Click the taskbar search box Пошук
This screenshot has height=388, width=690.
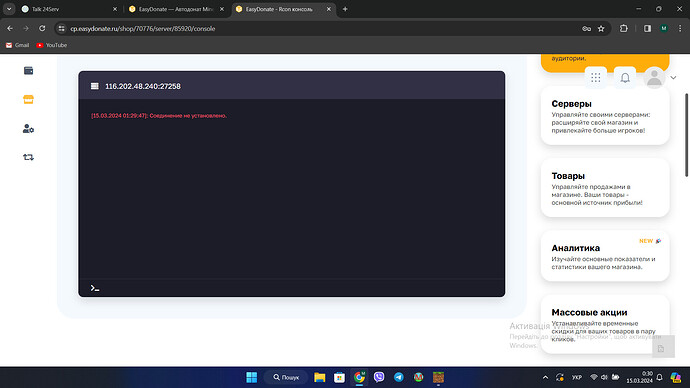286,377
